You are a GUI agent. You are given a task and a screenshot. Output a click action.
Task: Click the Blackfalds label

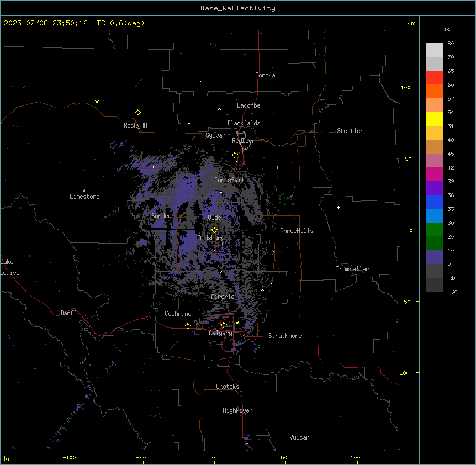click(x=244, y=123)
